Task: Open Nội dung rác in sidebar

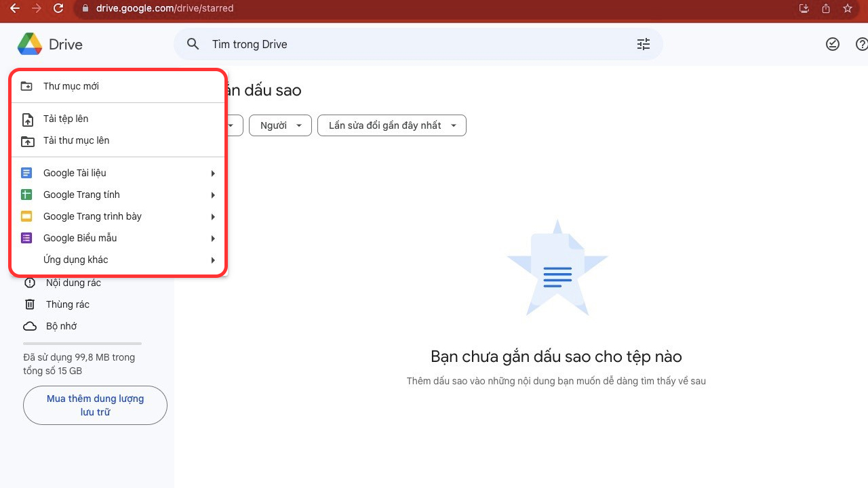Action: pos(73,283)
